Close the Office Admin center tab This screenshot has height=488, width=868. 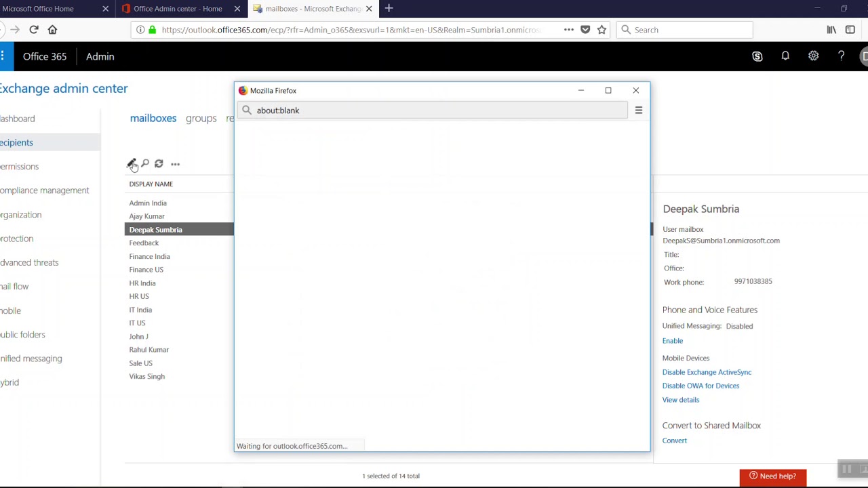coord(237,9)
